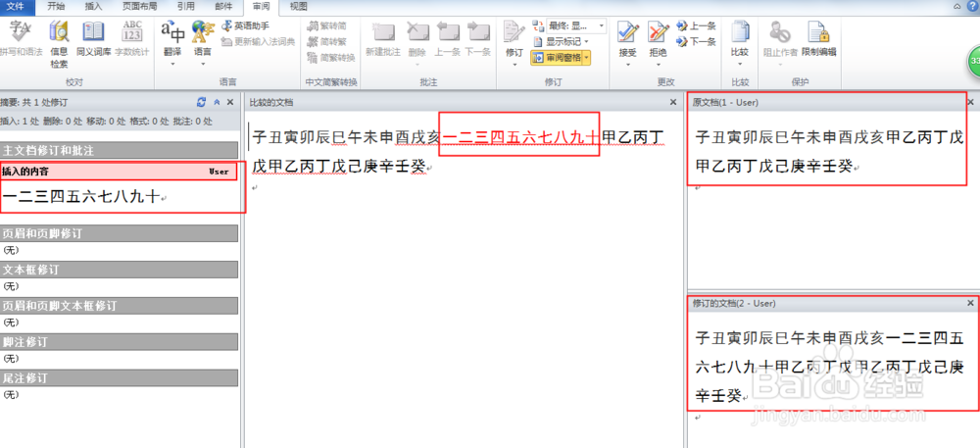Go to 下一条 change in 更改 group
This screenshot has height=448, width=980.
pos(696,42)
